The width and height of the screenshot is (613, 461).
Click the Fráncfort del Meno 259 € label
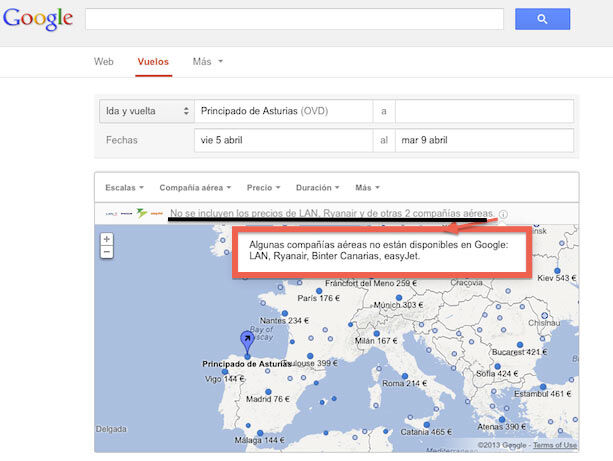[x=371, y=283]
